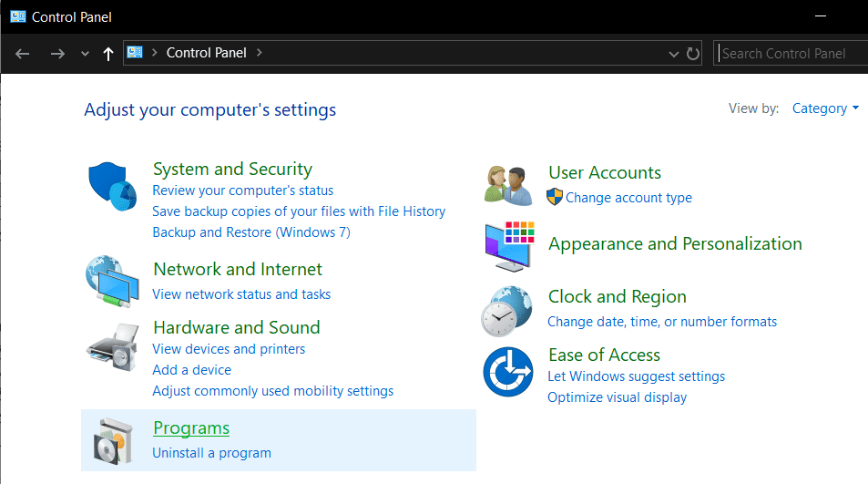Open View devices and printers
This screenshot has height=484, width=868.
coord(229,349)
